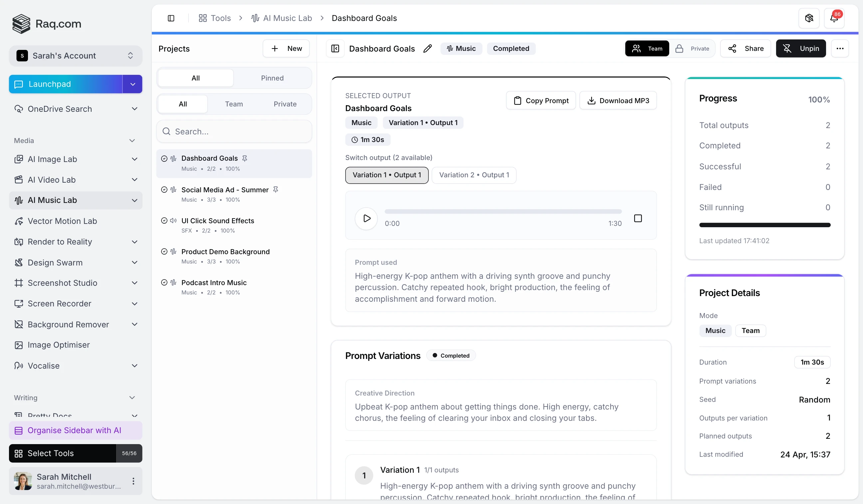863x504 pixels.
Task: Filter projects by the Team tab
Action: [x=233, y=104]
